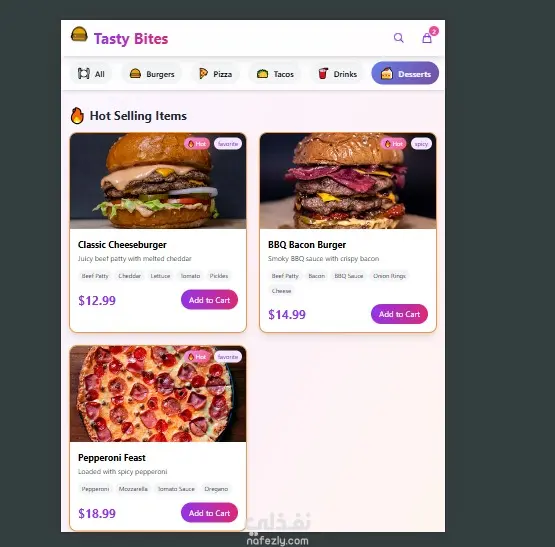Add Classic Cheeseburger to cart
This screenshot has height=547, width=555.
(x=210, y=300)
